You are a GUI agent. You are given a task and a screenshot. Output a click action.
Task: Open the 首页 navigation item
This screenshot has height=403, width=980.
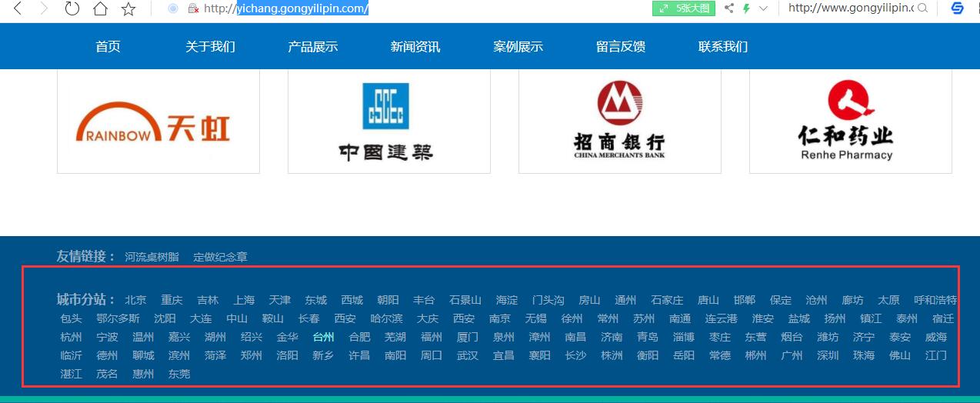point(108,46)
